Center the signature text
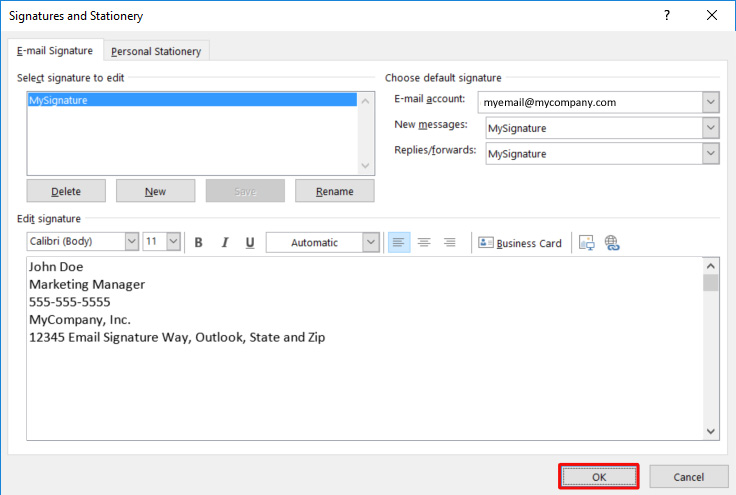Image resolution: width=736 pixels, height=495 pixels. 424,242
